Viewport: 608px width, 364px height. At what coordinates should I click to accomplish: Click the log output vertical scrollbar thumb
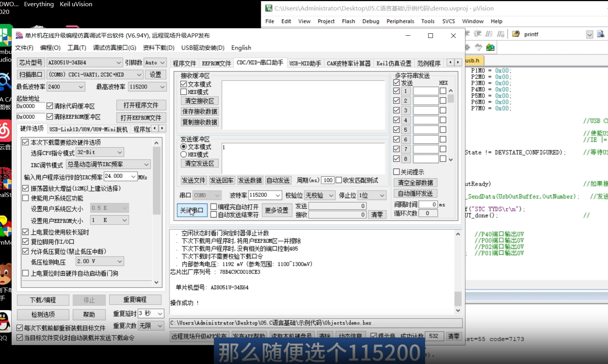458,299
